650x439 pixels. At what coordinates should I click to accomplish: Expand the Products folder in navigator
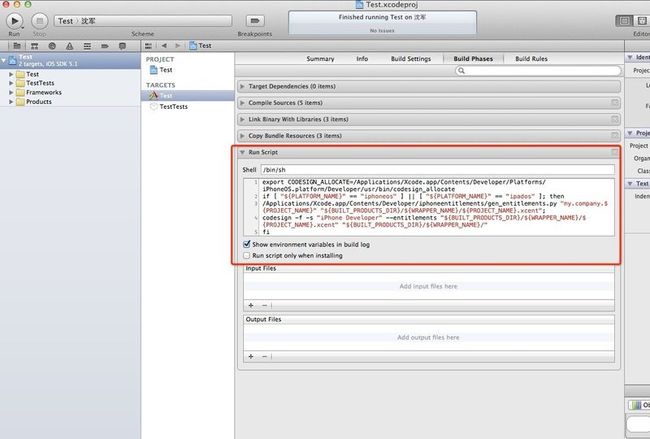(x=11, y=102)
